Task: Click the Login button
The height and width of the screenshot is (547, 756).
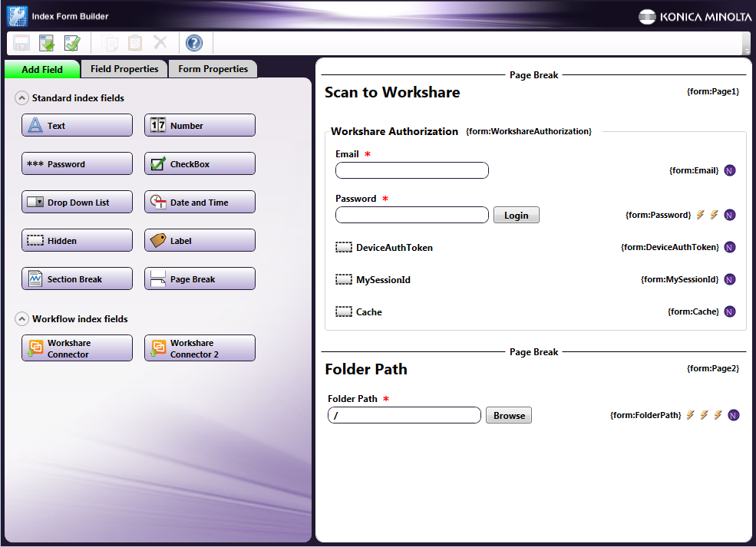Action: point(517,215)
